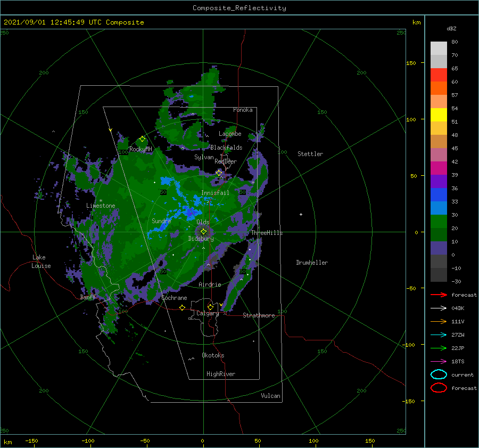Click the red forecast arrow legend icon
This screenshot has width=479, height=448.
click(x=439, y=295)
